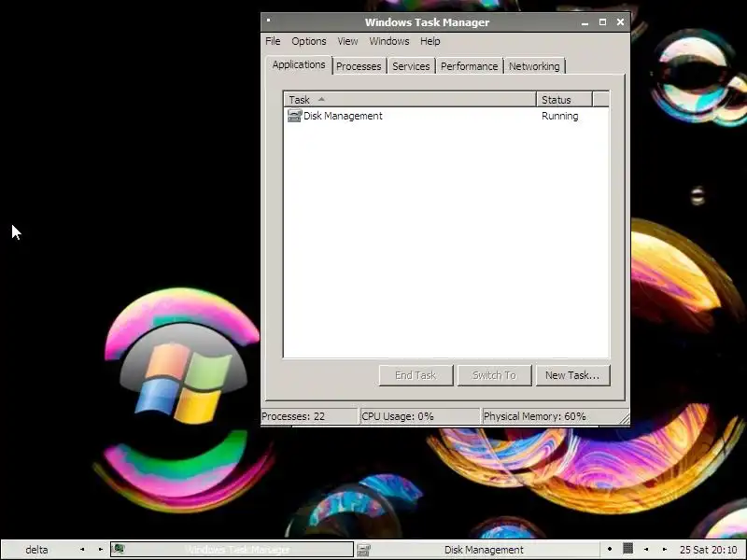
Task: Click the Running status of Disk Management
Action: tap(559, 116)
